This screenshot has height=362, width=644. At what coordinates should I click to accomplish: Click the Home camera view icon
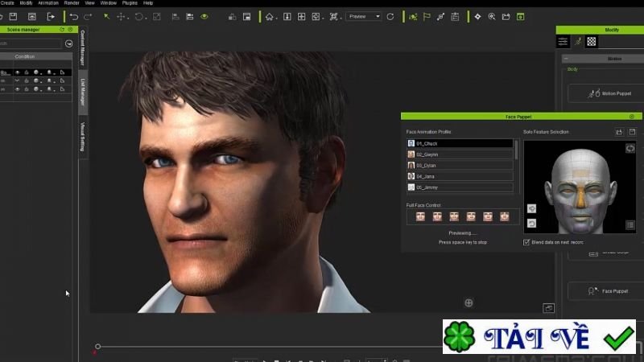pos(269,17)
